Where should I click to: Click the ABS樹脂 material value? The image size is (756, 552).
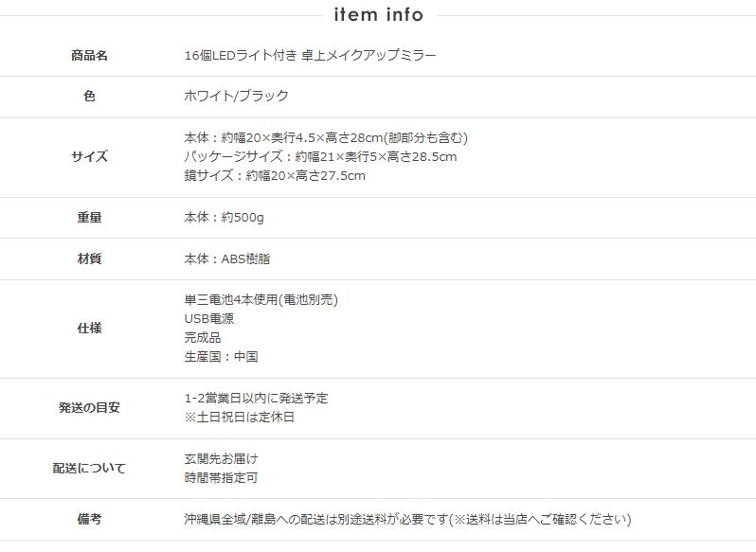pos(227,258)
